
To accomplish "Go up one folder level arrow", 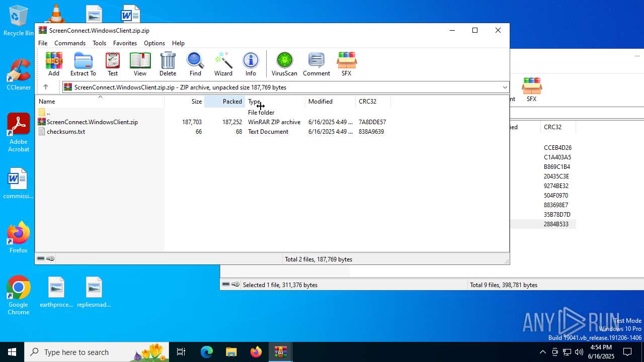I will coord(45,87).
